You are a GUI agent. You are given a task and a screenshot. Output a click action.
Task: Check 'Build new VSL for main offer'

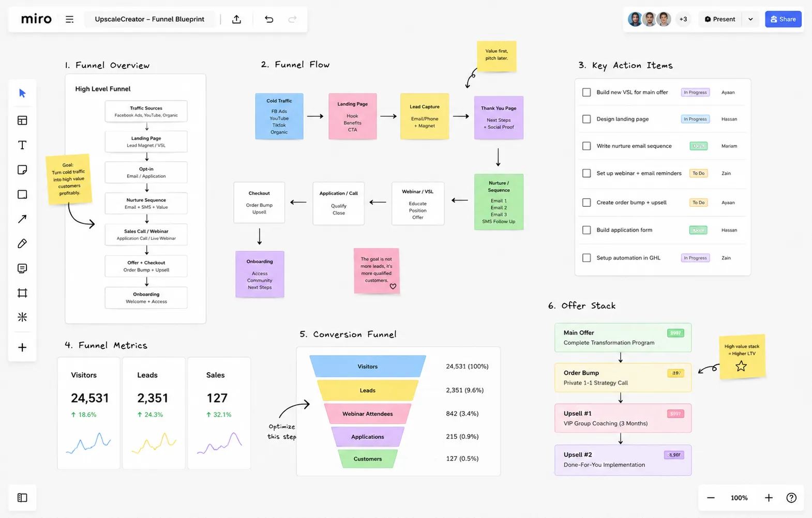coord(587,92)
